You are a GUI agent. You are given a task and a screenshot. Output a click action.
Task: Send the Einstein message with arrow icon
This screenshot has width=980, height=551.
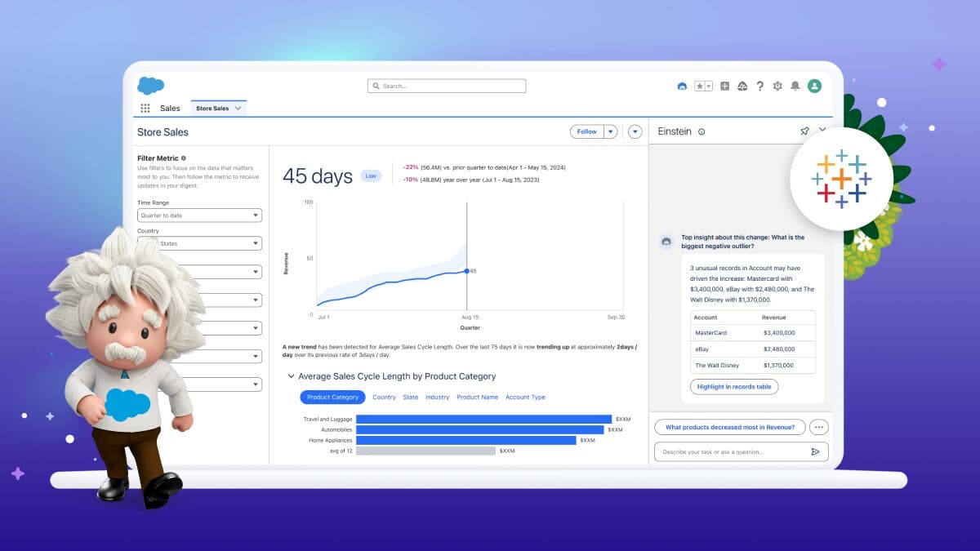pyautogui.click(x=815, y=451)
